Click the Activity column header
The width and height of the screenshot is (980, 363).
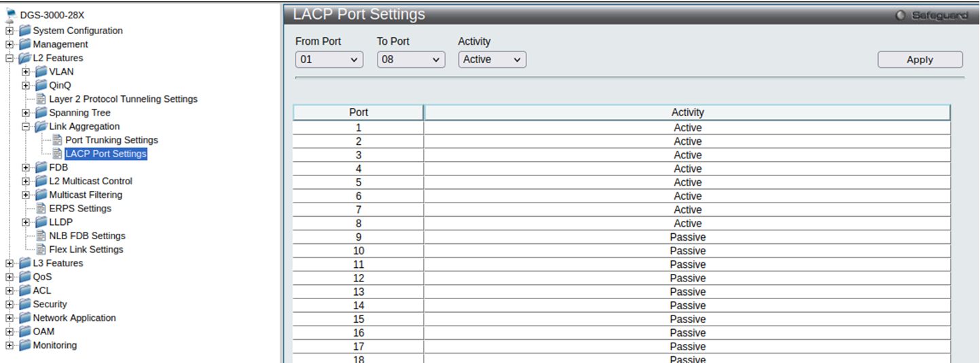coord(687,112)
